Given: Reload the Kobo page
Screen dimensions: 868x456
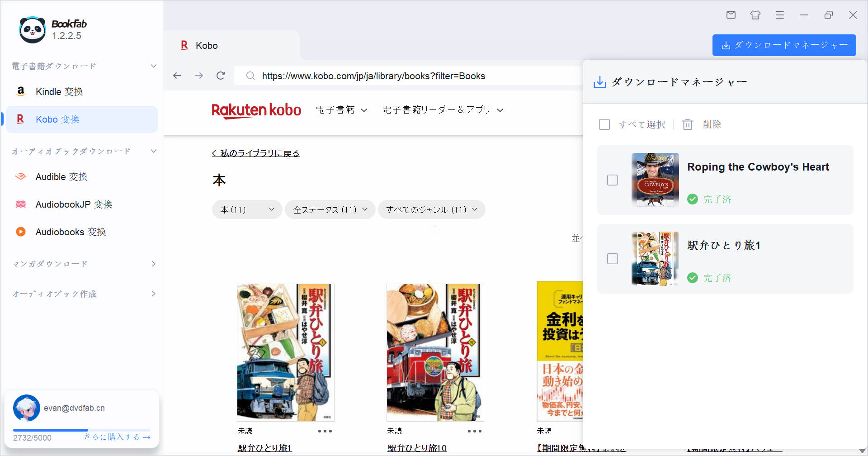Looking at the screenshot, I should pos(221,76).
